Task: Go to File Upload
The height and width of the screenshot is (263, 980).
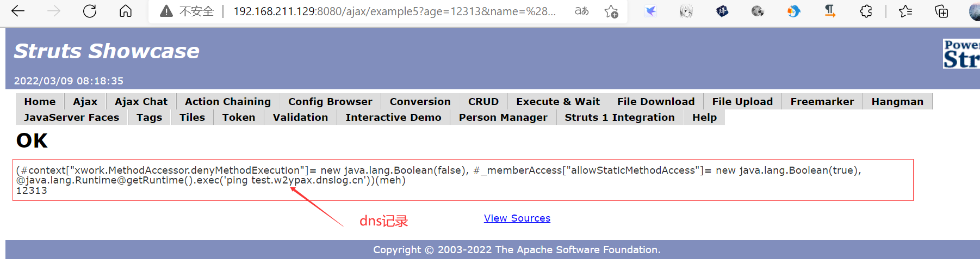Action: [742, 101]
